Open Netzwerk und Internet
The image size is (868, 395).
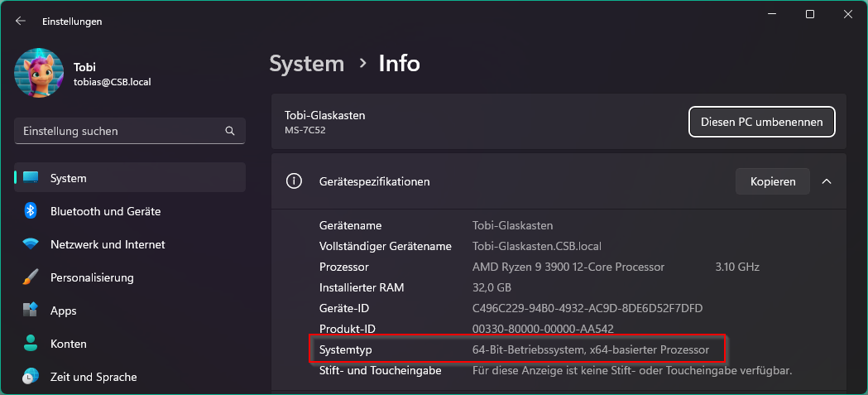130,244
